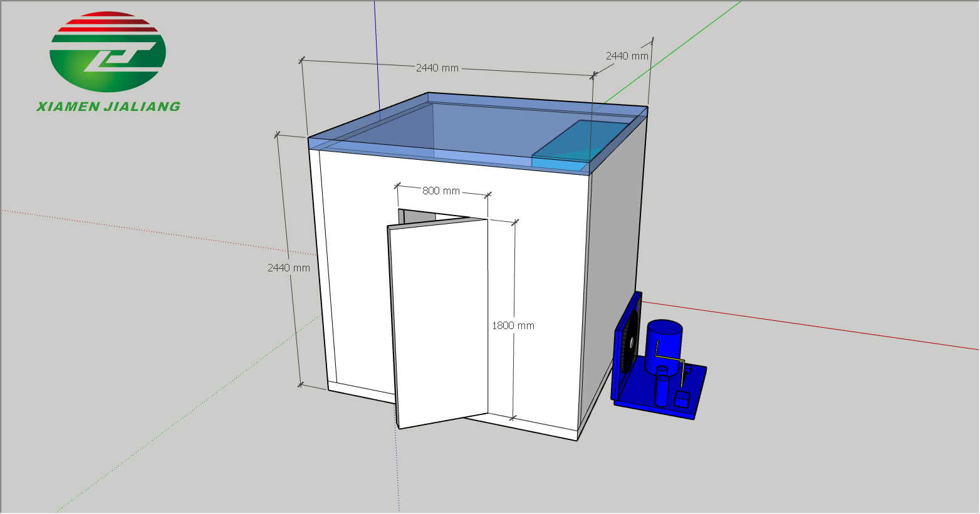980x514 pixels.
Task: Select the 1800 mm door height dimension
Action: [x=513, y=325]
